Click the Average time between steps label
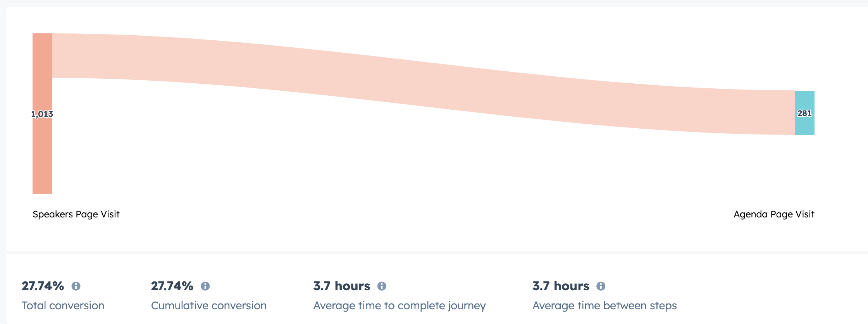The width and height of the screenshot is (868, 324). tap(604, 305)
